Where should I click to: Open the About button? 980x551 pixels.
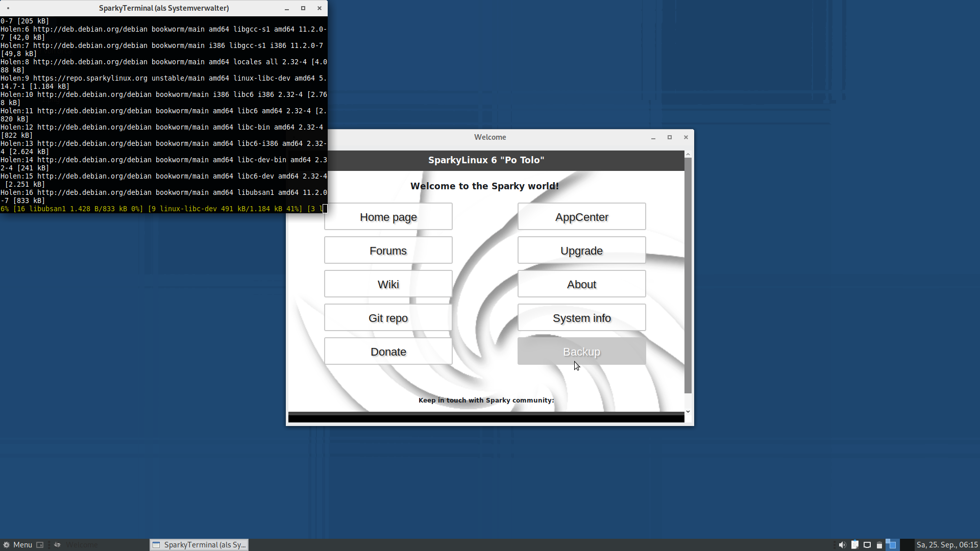[x=581, y=284]
